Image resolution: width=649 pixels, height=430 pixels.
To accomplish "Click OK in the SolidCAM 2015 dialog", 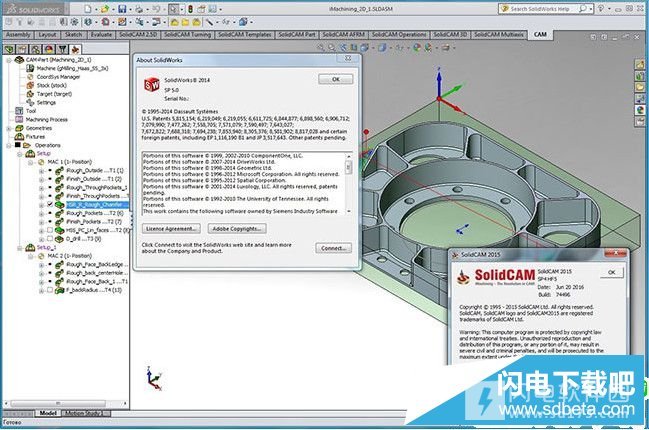I will click(611, 272).
